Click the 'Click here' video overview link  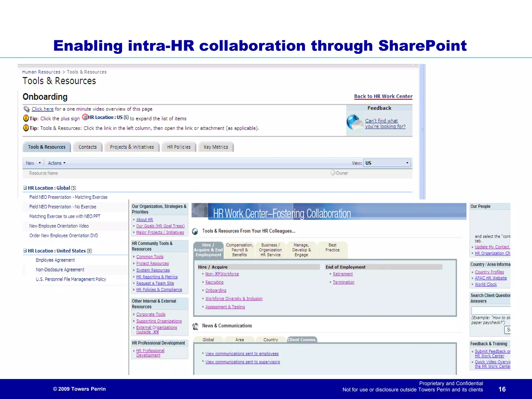tap(43, 109)
